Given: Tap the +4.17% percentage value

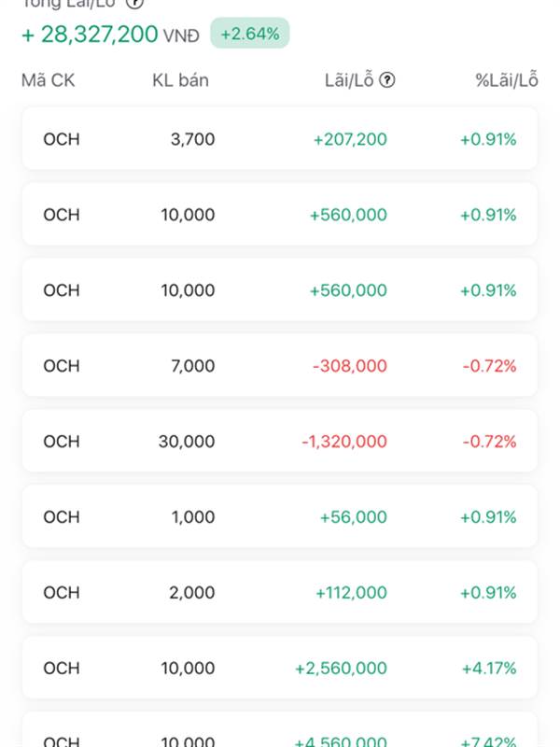Looking at the screenshot, I should click(488, 669).
